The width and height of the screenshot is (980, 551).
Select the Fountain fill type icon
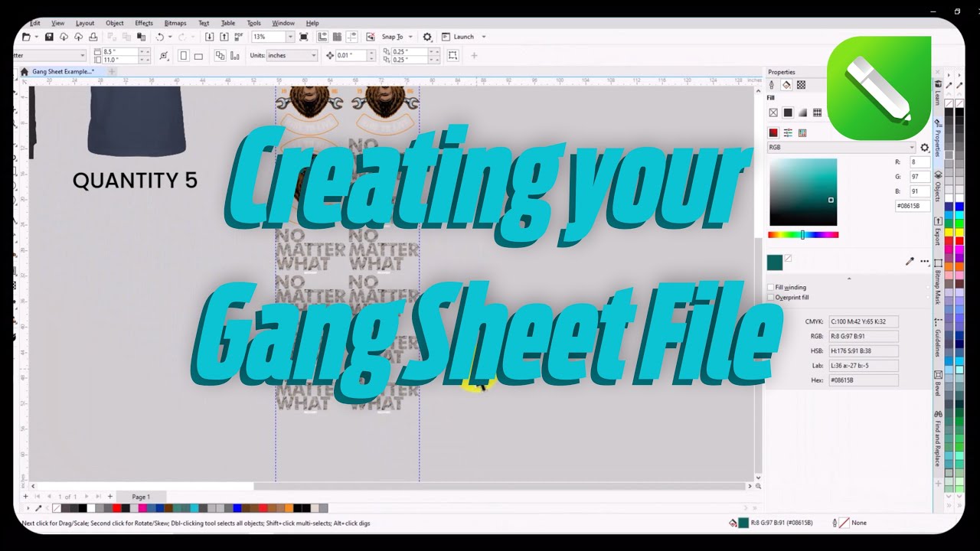click(x=802, y=112)
